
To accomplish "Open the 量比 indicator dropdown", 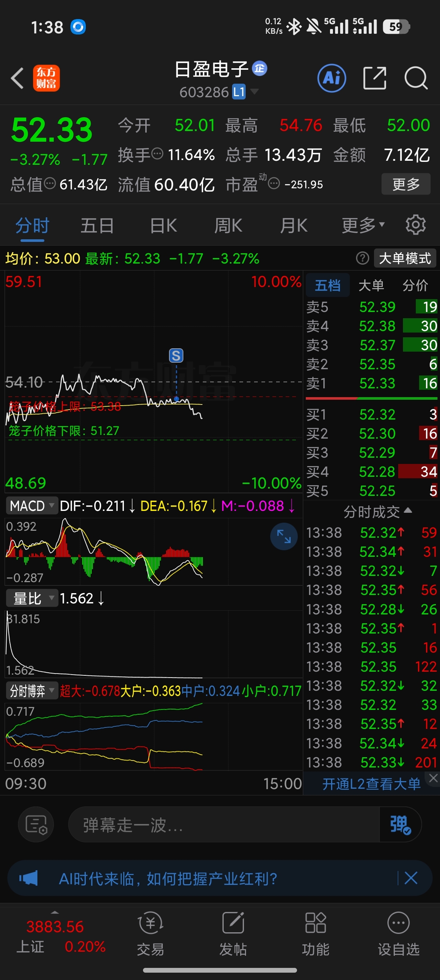I will pos(32,598).
